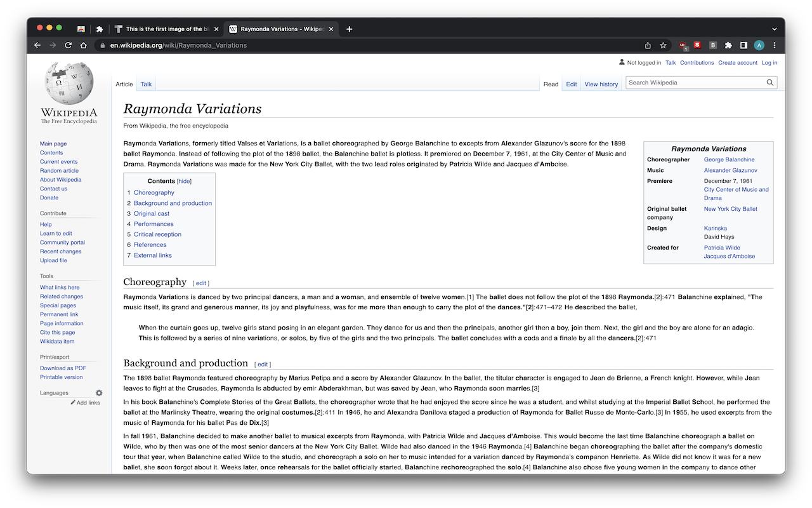Close 'This is the first image' tab
The image size is (812, 508).
tap(216, 29)
